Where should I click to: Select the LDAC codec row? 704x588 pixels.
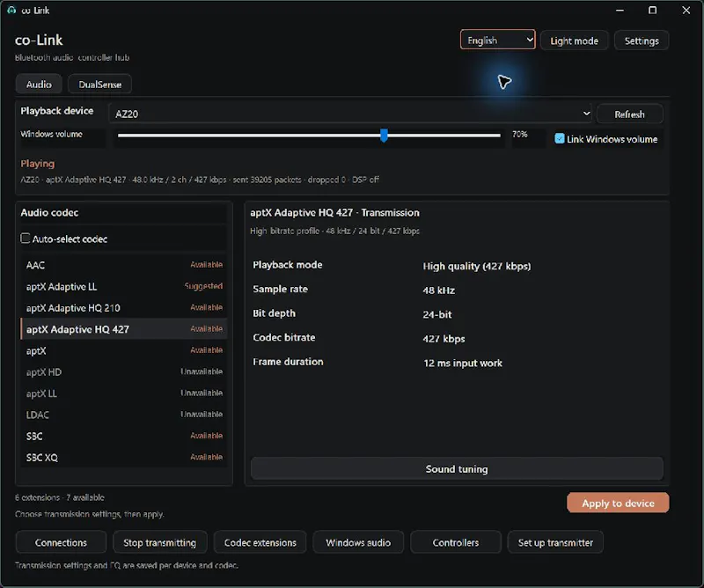coord(124,415)
